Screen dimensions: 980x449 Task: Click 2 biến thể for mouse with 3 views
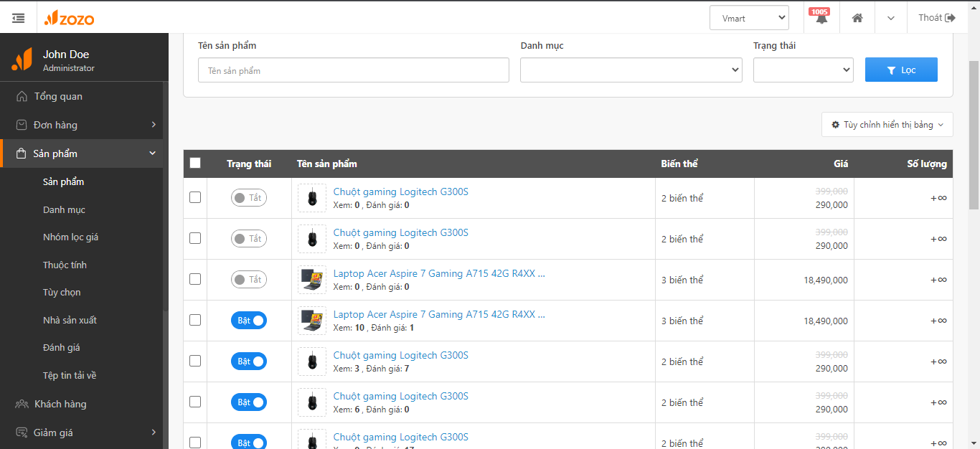click(x=682, y=361)
